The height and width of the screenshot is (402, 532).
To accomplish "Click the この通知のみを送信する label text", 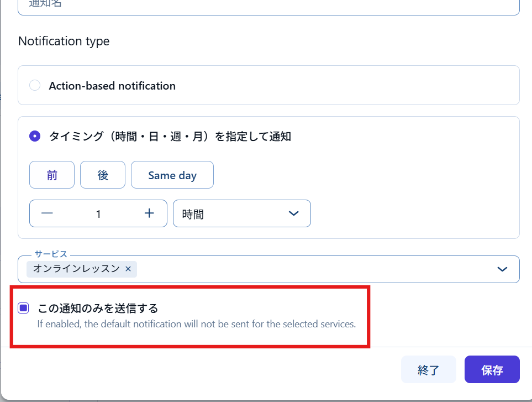I will (x=98, y=309).
